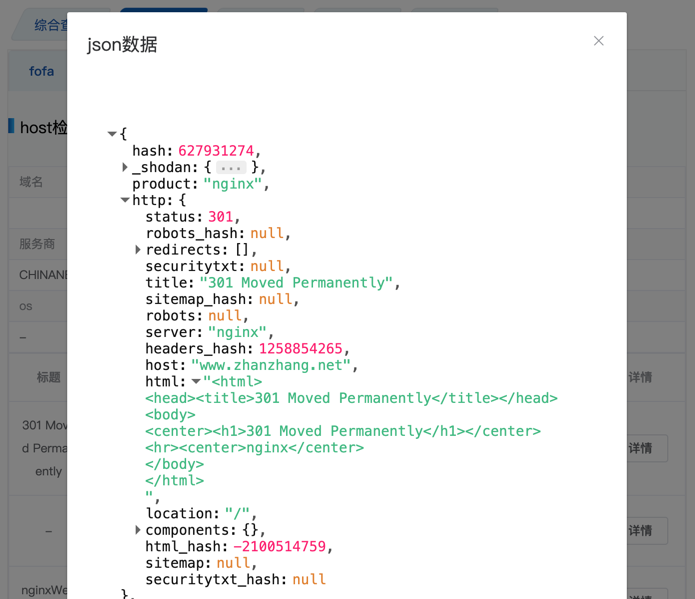This screenshot has width=695, height=599.
Task: Select product value "nginx"
Action: (233, 184)
